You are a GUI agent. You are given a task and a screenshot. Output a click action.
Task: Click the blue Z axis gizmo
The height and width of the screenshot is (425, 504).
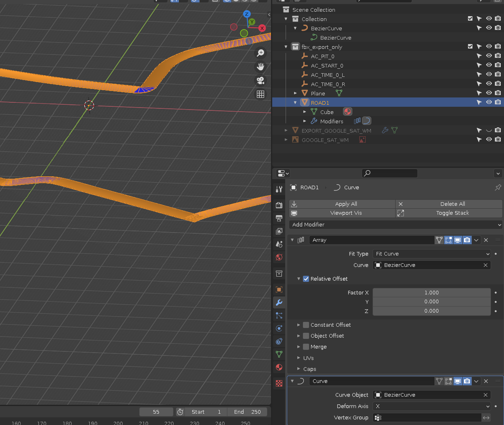click(247, 14)
